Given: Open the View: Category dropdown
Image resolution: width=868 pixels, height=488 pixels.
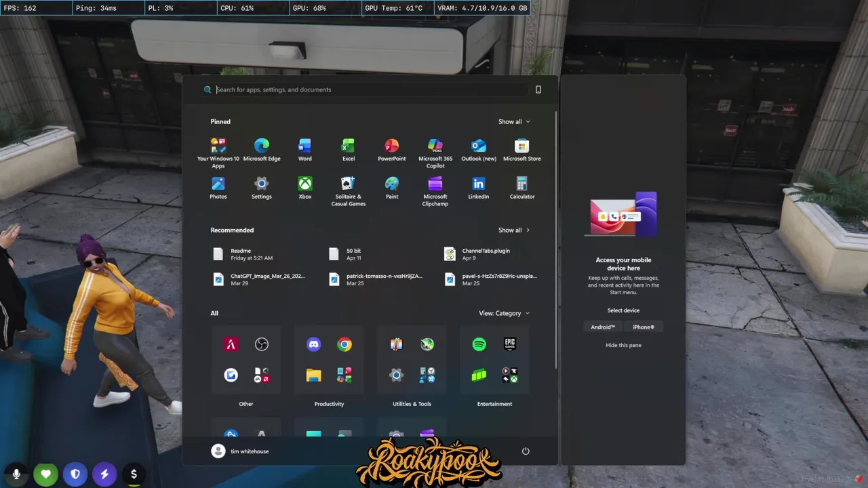Looking at the screenshot, I should click(x=505, y=313).
